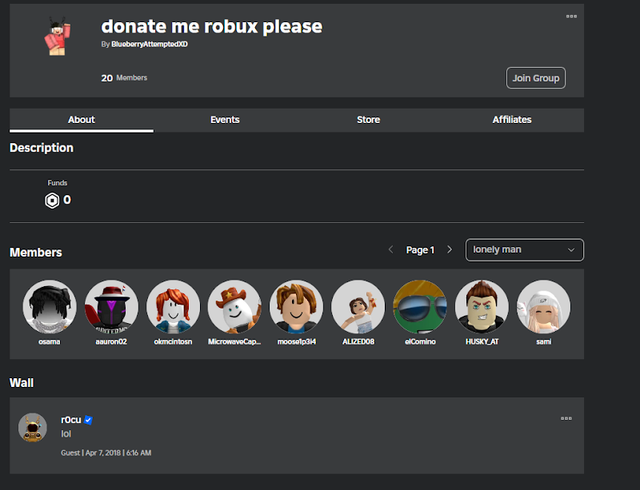This screenshot has height=490, width=640.
Task: Click r0cu's verified badge icon
Action: 88,420
